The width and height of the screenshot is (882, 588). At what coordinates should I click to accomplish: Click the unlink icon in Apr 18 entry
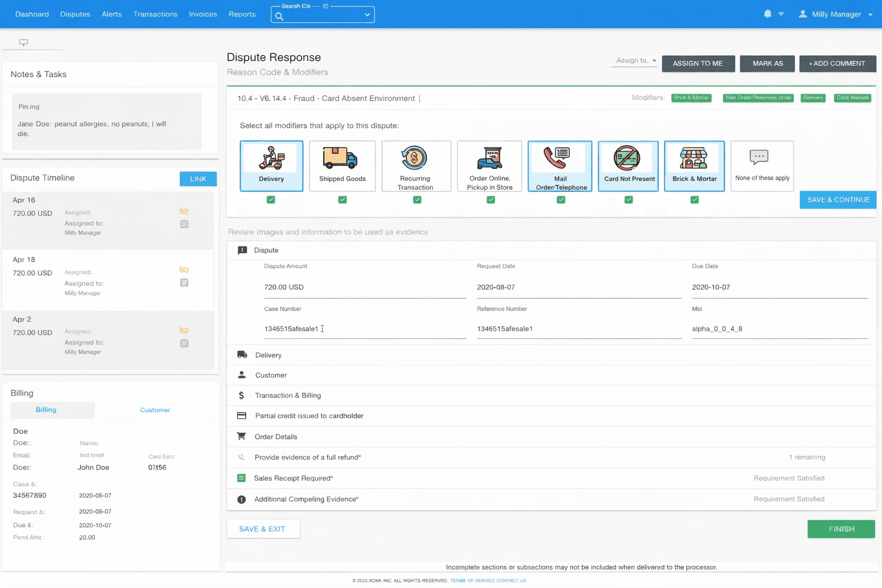(184, 270)
